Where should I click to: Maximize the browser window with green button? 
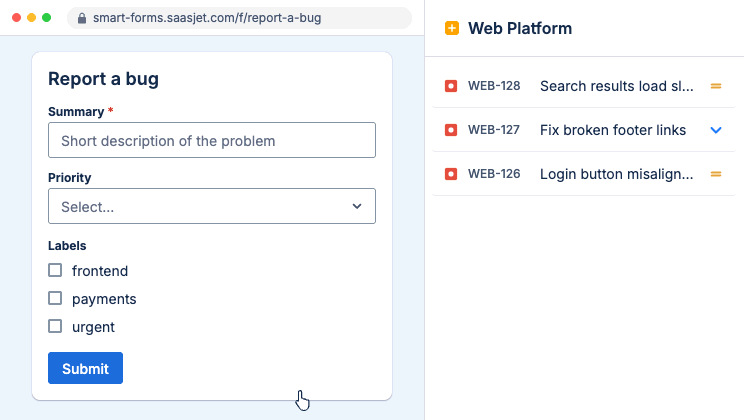pos(46,18)
